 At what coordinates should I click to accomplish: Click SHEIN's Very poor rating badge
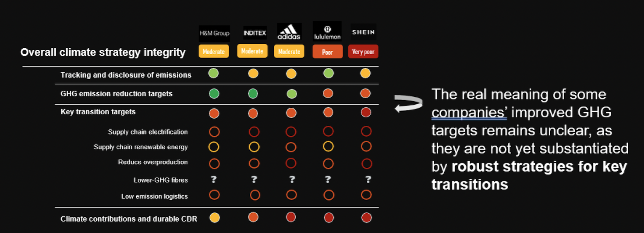tap(364, 52)
